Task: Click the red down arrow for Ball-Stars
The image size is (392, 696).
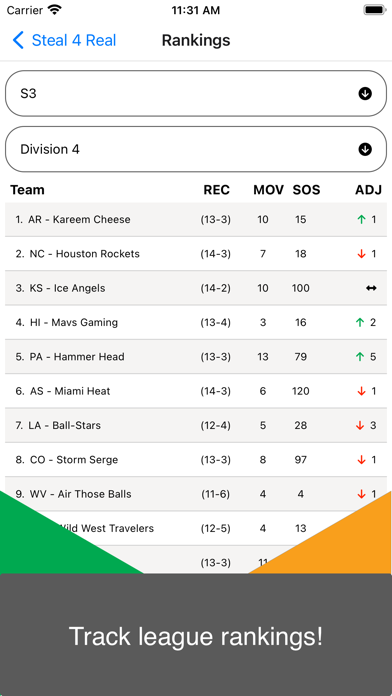Action: [361, 425]
